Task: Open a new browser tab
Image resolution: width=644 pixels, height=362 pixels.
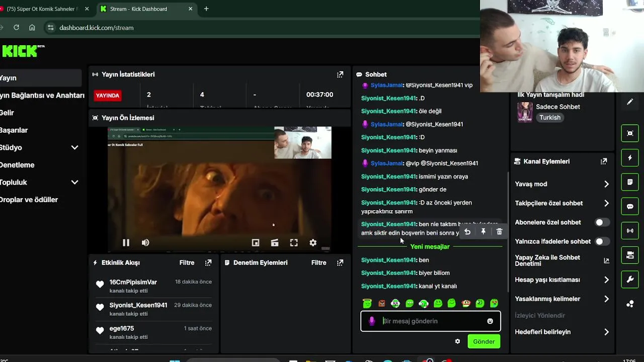Action: [206, 9]
